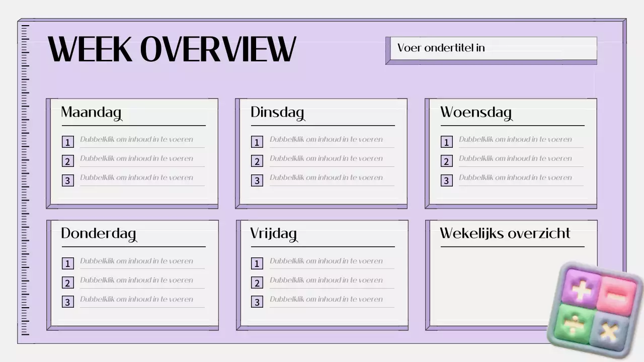
Task: Click the vertical ruler on left edge
Action: click(x=25, y=181)
